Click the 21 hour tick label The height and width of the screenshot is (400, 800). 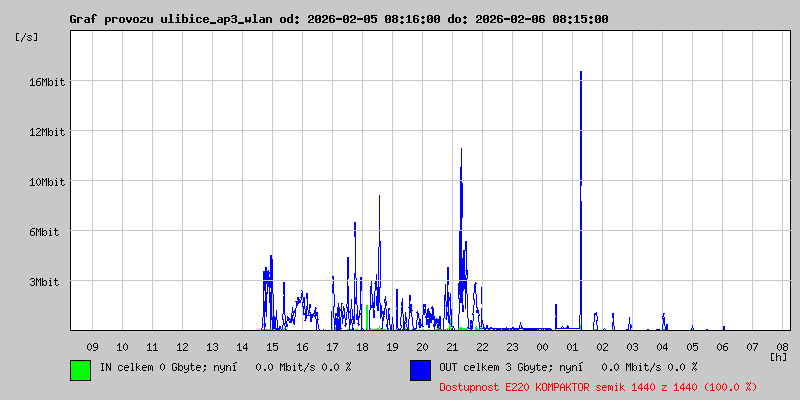coord(452,347)
